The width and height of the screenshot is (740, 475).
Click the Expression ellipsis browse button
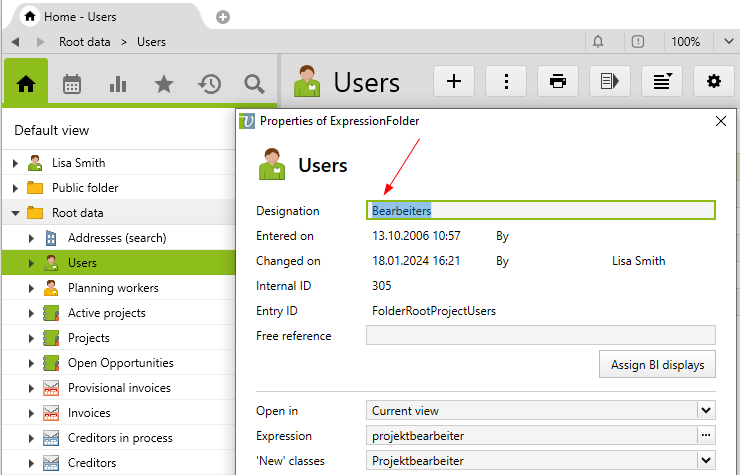pyautogui.click(x=706, y=435)
